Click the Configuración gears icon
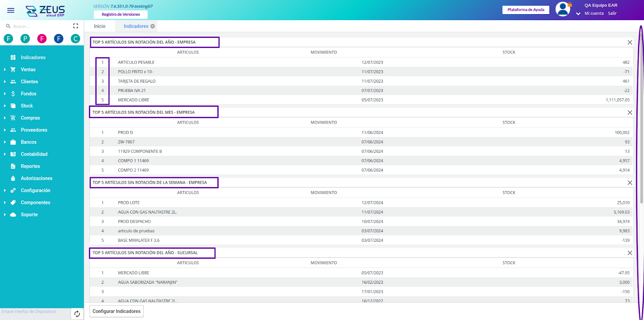644x320 pixels. [x=13, y=190]
